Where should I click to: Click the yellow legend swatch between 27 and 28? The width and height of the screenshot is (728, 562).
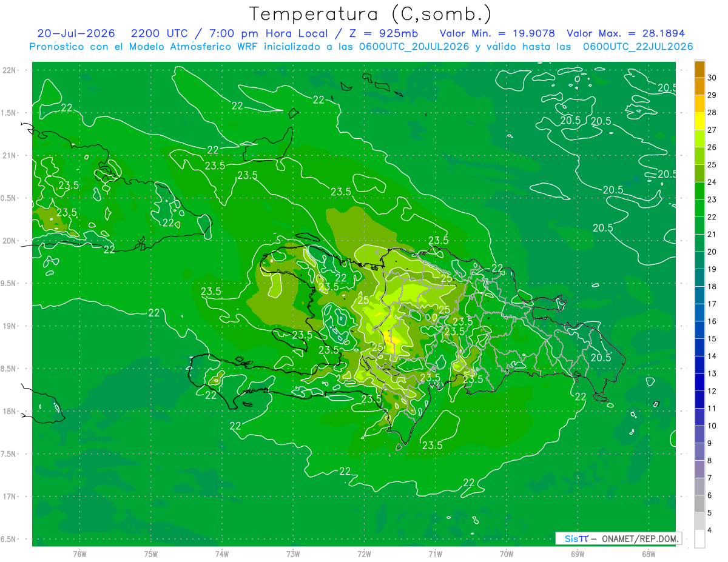[x=699, y=121]
